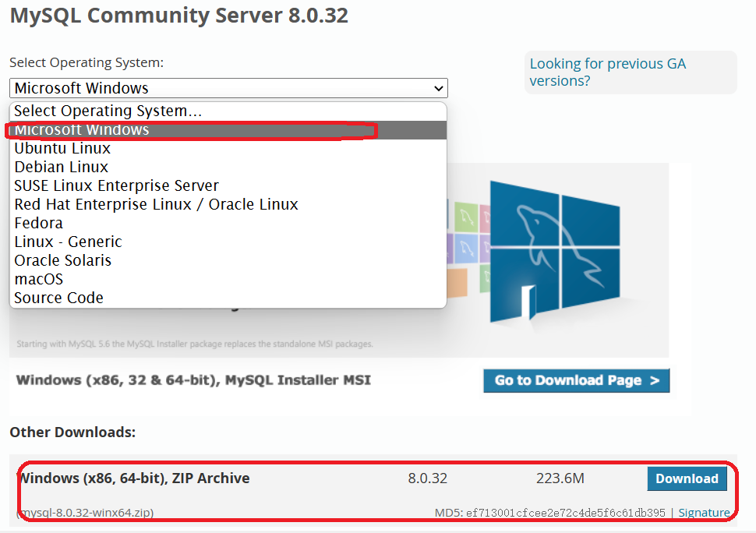Open the Select Operating System dropdown
The image size is (756, 533).
pyautogui.click(x=228, y=88)
